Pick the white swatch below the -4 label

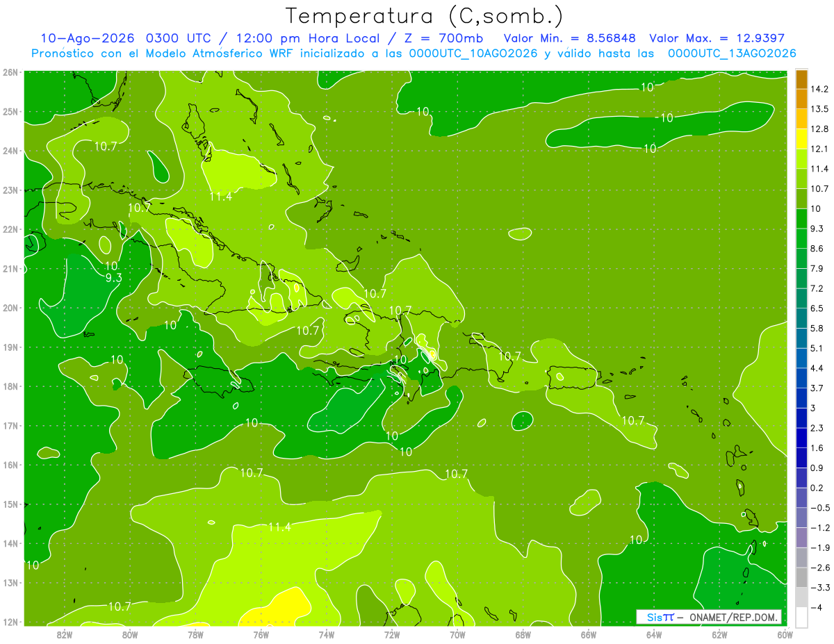(801, 617)
